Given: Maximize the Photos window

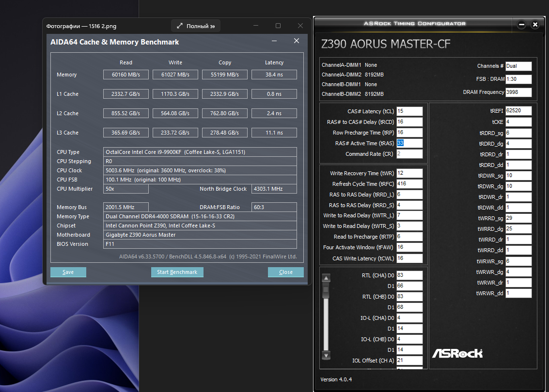Looking at the screenshot, I should tap(278, 26).
